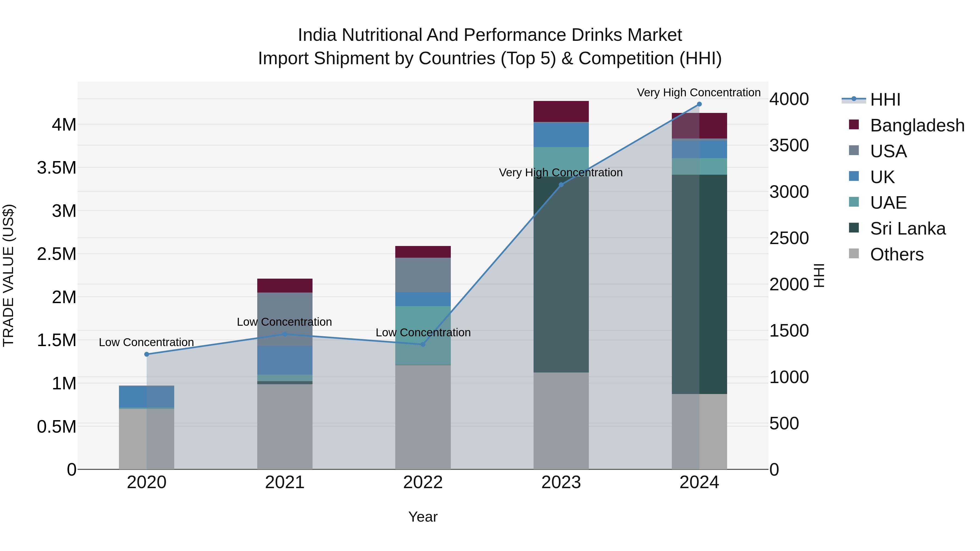The height and width of the screenshot is (551, 980).
Task: Click the chart title 'India Nutritional And Performance Drinks Market'
Action: 490,35
